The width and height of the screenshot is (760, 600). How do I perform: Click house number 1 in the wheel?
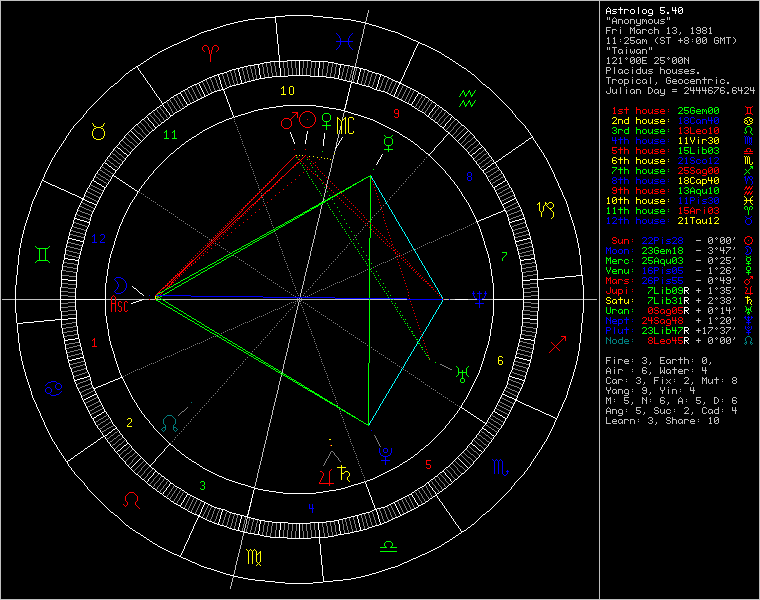click(x=94, y=343)
